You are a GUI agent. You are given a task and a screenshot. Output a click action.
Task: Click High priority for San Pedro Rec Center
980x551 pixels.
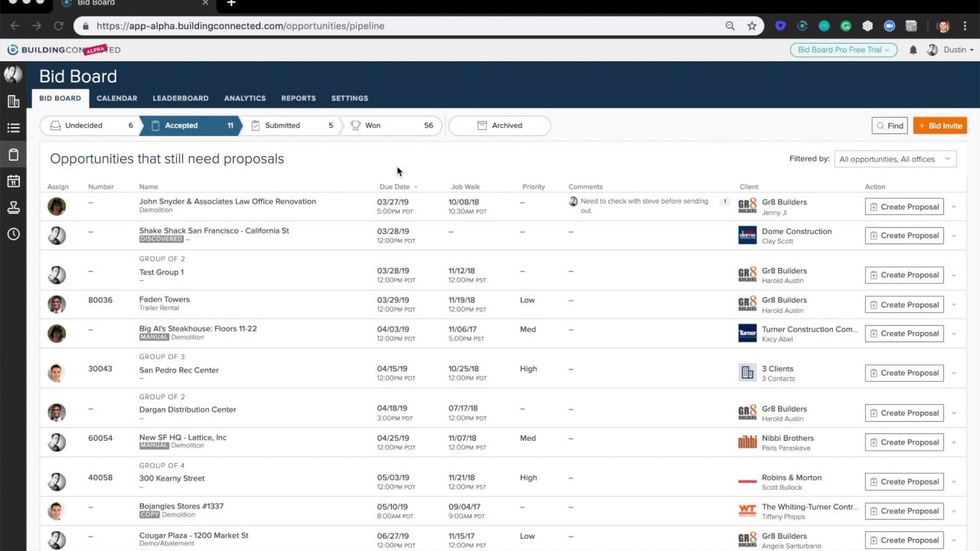point(528,369)
